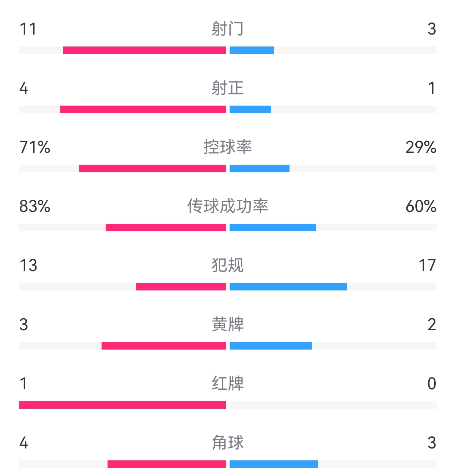
Task: Click the pink 射门 bar
Action: pyautogui.click(x=144, y=50)
